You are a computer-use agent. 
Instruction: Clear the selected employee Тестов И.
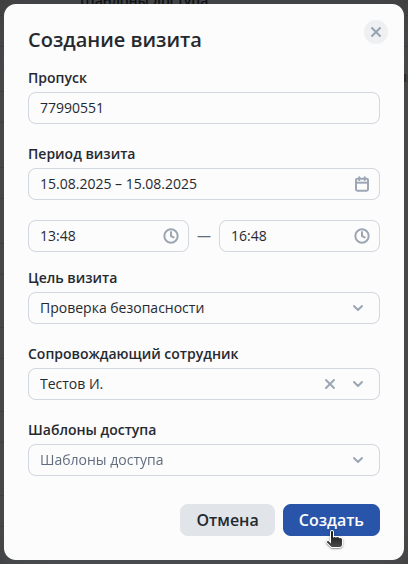point(330,384)
